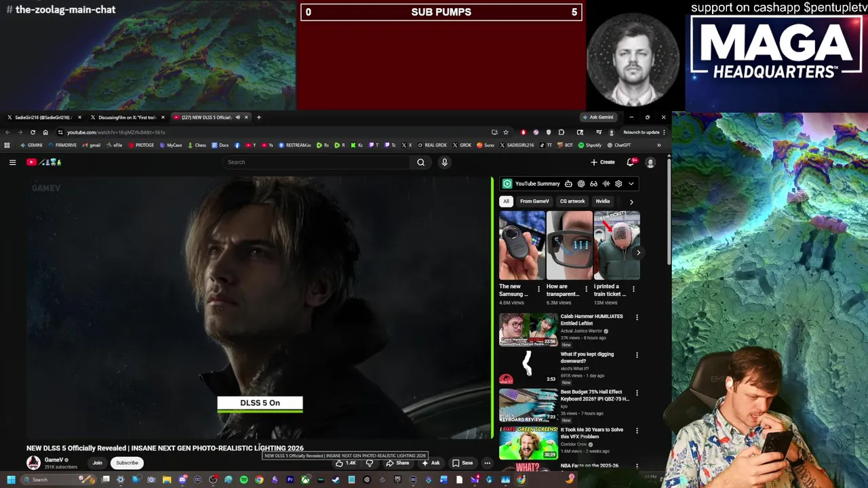The image size is (868, 488).
Task: Like the video with thumbs up 1.4K
Action: click(345, 463)
